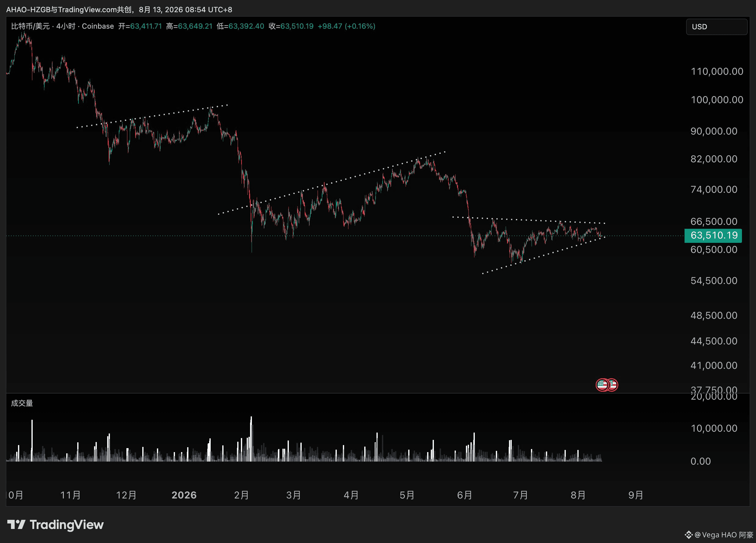The image size is (756, 543).
Task: Click the 5月 time axis label
Action: tap(407, 495)
